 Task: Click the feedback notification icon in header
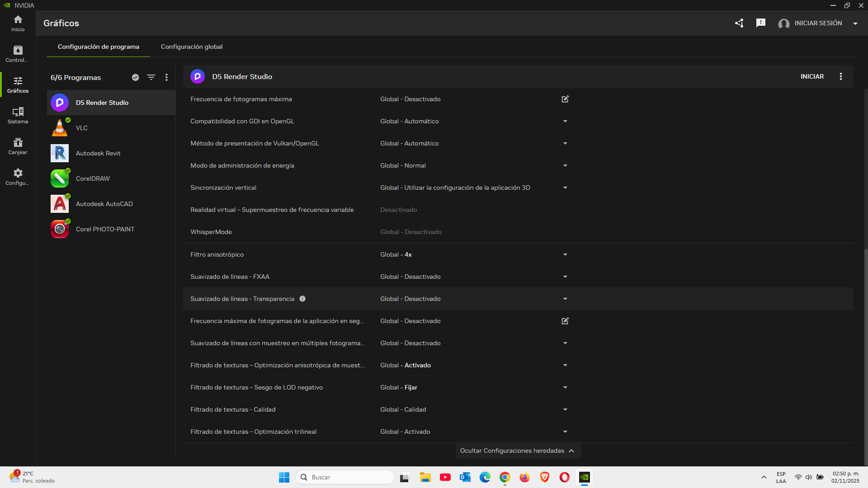pos(761,23)
